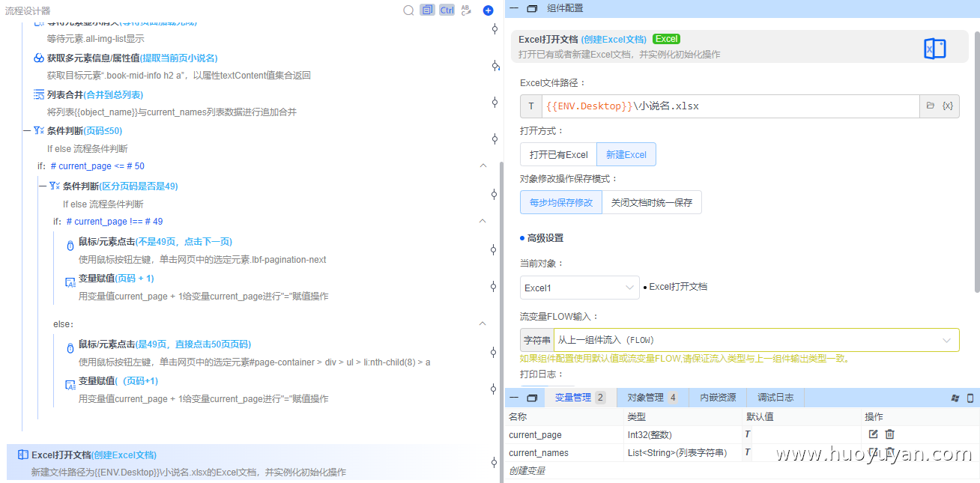Restore the bottom variable panel window icon

coord(532,398)
